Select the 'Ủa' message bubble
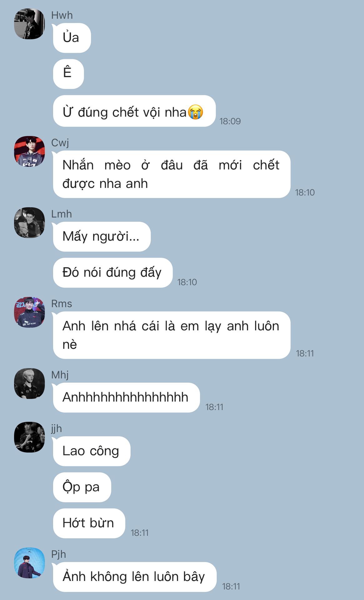The width and height of the screenshot is (364, 600). [x=72, y=38]
